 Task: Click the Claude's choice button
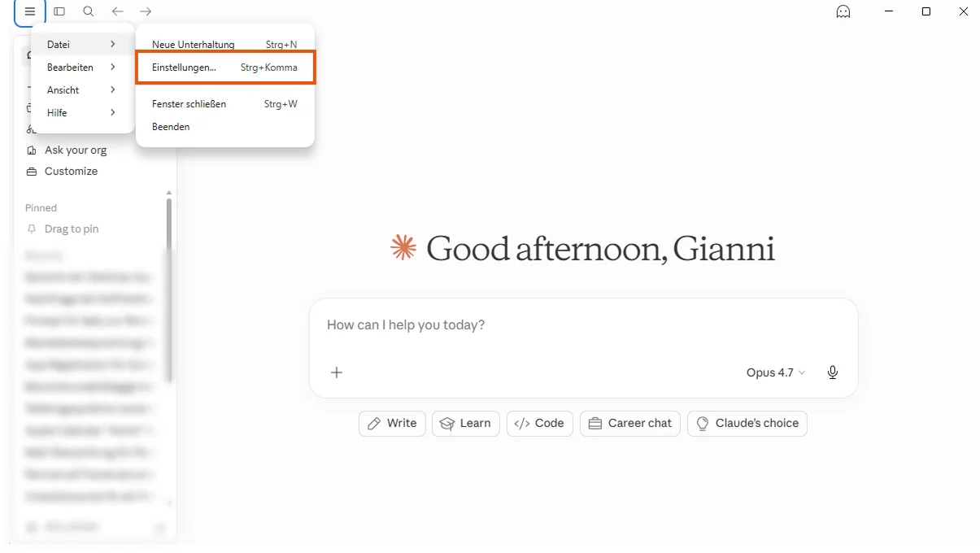click(747, 423)
